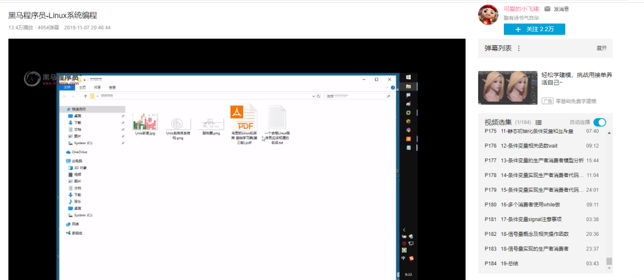
Task: Open the elf model ad thumbnail
Action: (x=507, y=88)
